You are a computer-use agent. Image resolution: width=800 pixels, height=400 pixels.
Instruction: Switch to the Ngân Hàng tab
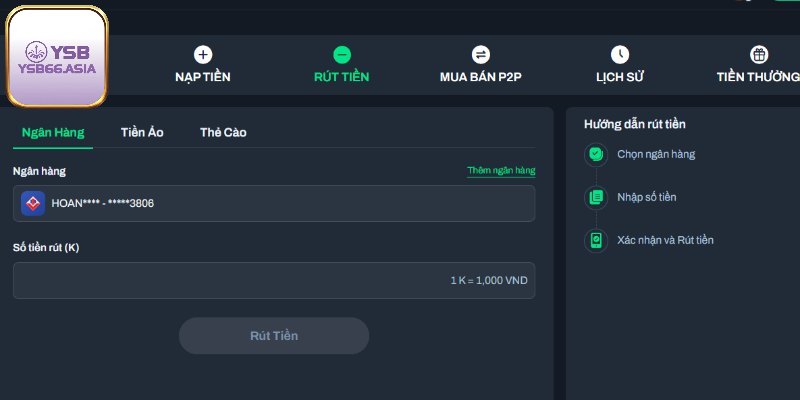53,132
